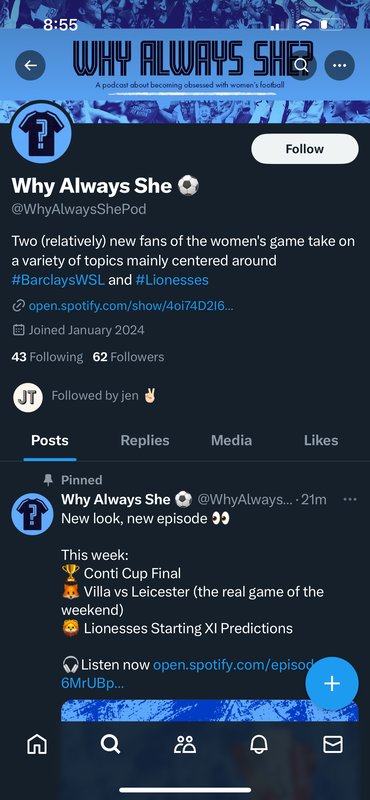Image resolution: width=370 pixels, height=800 pixels.
Task: Tap the Home icon in bottom bar
Action: [37, 744]
